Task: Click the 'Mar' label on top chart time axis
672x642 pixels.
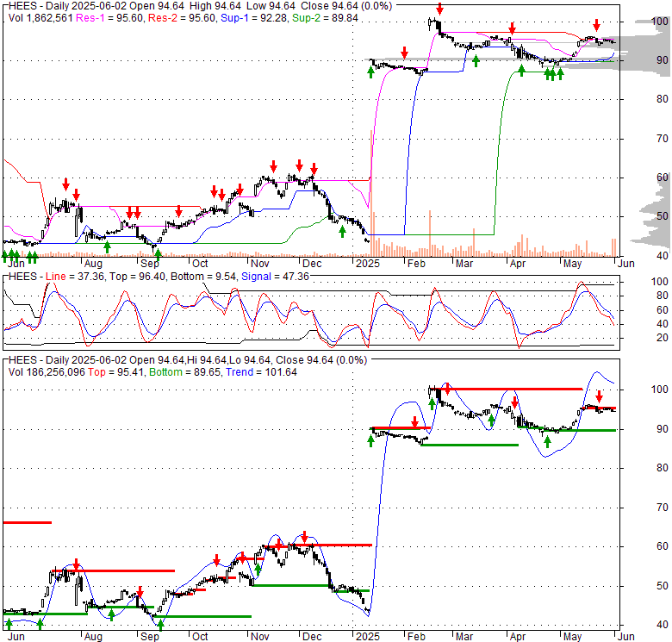Action: tap(464, 264)
